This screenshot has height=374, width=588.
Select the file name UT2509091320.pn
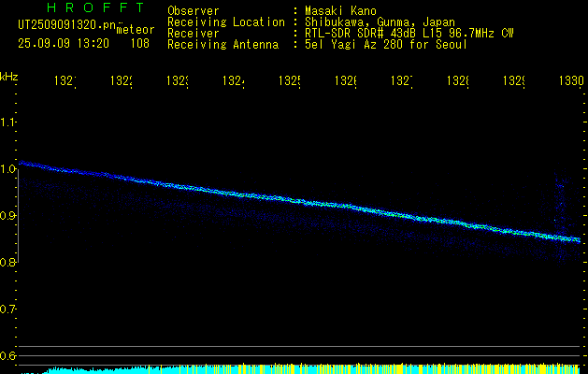tap(67, 25)
